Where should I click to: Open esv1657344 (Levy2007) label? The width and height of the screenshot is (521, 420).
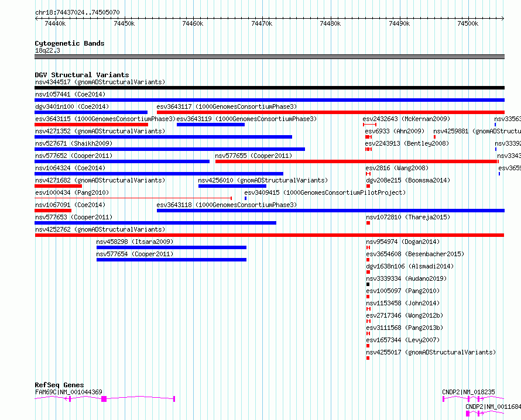coord(403,340)
